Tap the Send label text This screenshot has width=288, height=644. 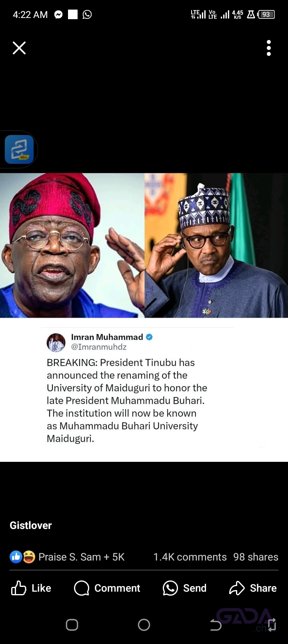pyautogui.click(x=195, y=588)
